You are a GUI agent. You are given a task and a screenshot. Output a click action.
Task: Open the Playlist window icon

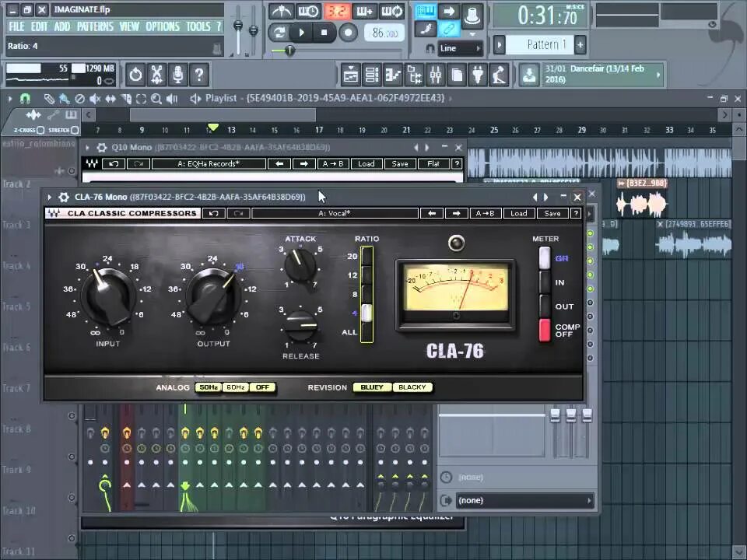351,75
